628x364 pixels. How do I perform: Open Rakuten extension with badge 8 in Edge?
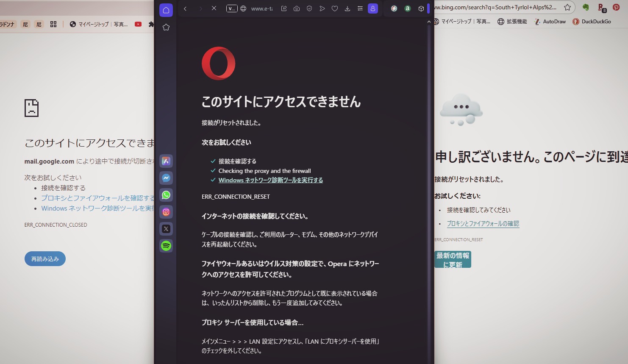(601, 8)
